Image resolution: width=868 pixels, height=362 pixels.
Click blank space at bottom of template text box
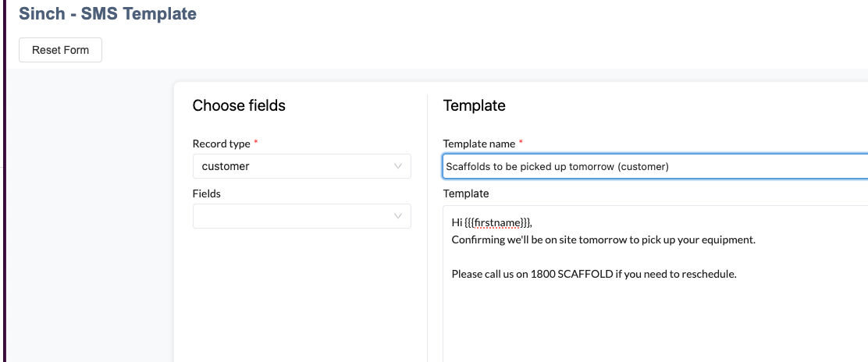click(x=656, y=327)
